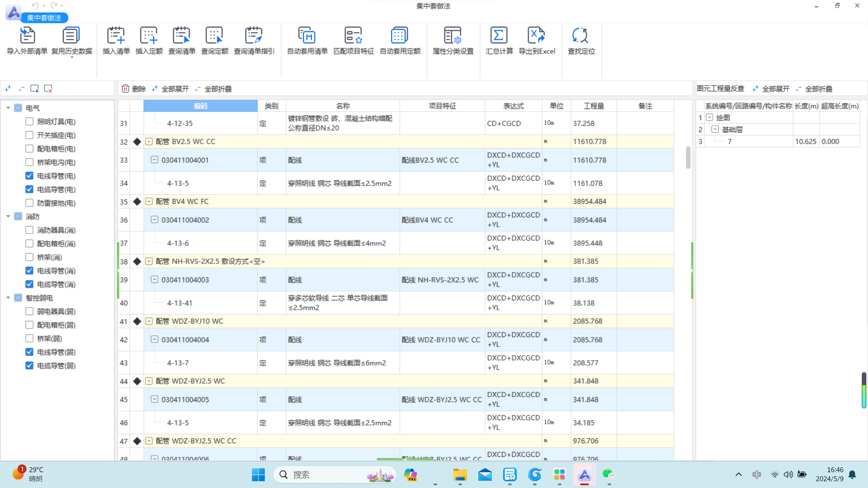Open the 复用历史数据 dropdown arrow
The image size is (868, 488).
[71, 58]
